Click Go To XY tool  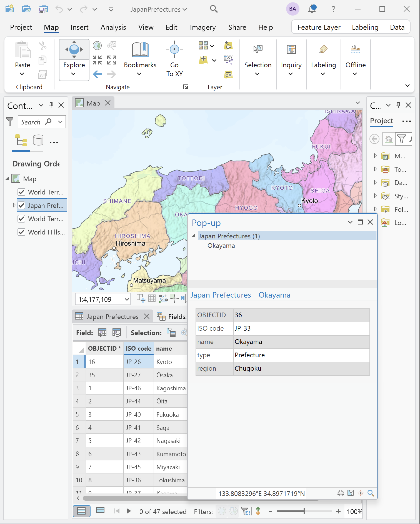174,59
